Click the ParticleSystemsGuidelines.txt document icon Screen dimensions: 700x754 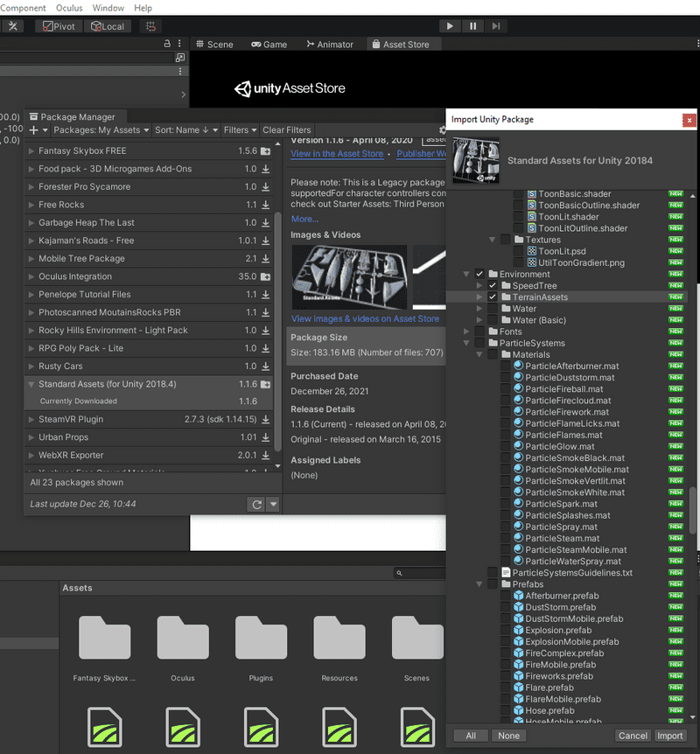[506, 573]
